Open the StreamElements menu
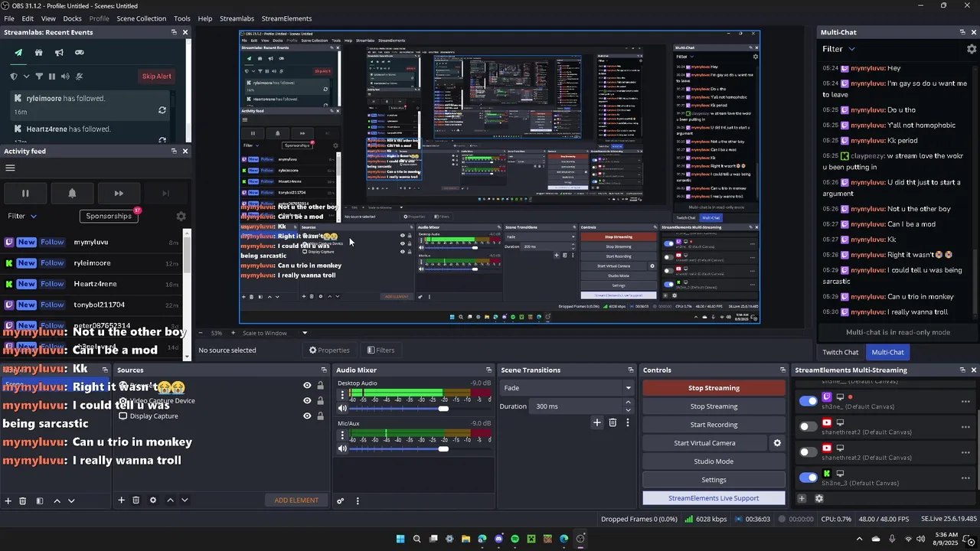 [x=286, y=18]
